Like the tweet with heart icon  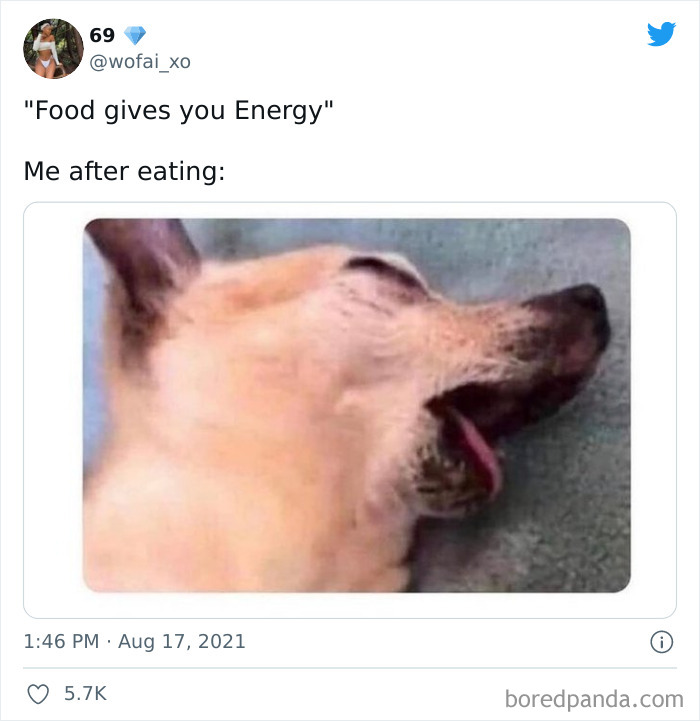(38, 694)
